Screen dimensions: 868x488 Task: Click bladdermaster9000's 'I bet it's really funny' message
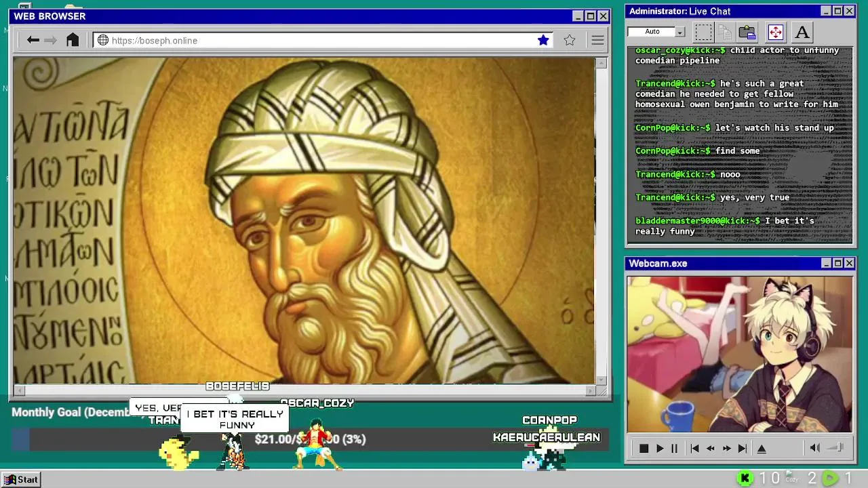724,226
